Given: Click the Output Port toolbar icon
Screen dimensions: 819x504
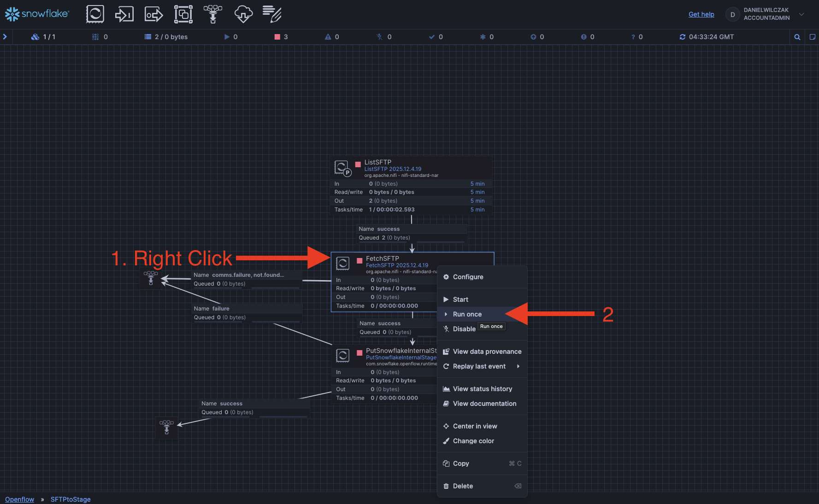Looking at the screenshot, I should (153, 14).
